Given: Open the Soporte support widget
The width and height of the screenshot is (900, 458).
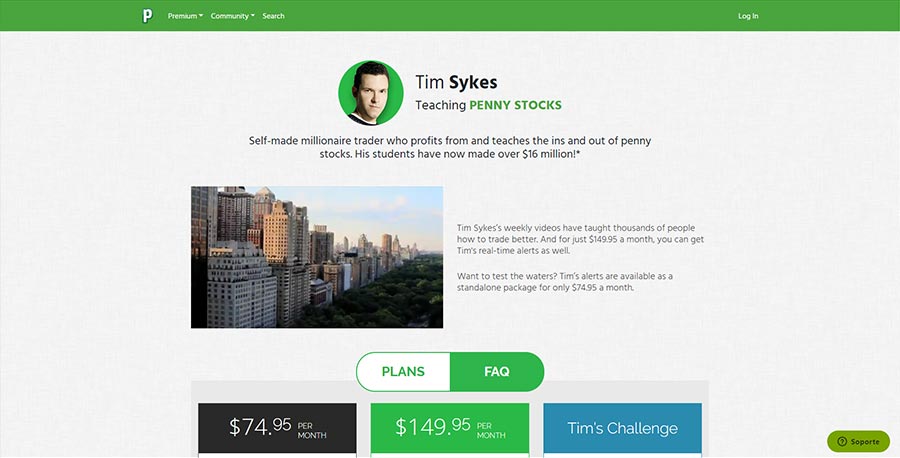Looking at the screenshot, I should pyautogui.click(x=859, y=441).
